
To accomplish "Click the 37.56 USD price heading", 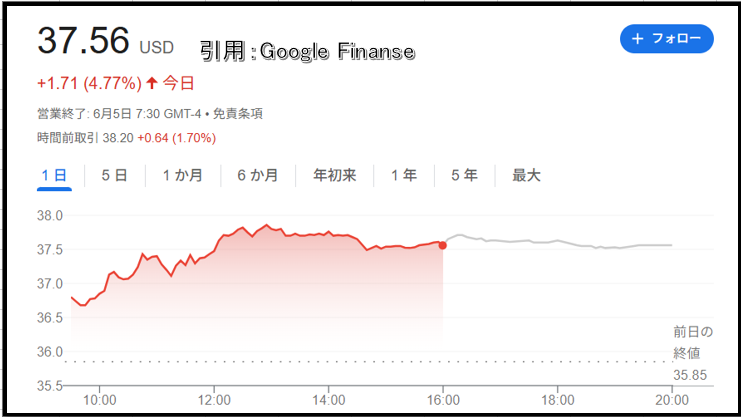I will click(x=106, y=41).
